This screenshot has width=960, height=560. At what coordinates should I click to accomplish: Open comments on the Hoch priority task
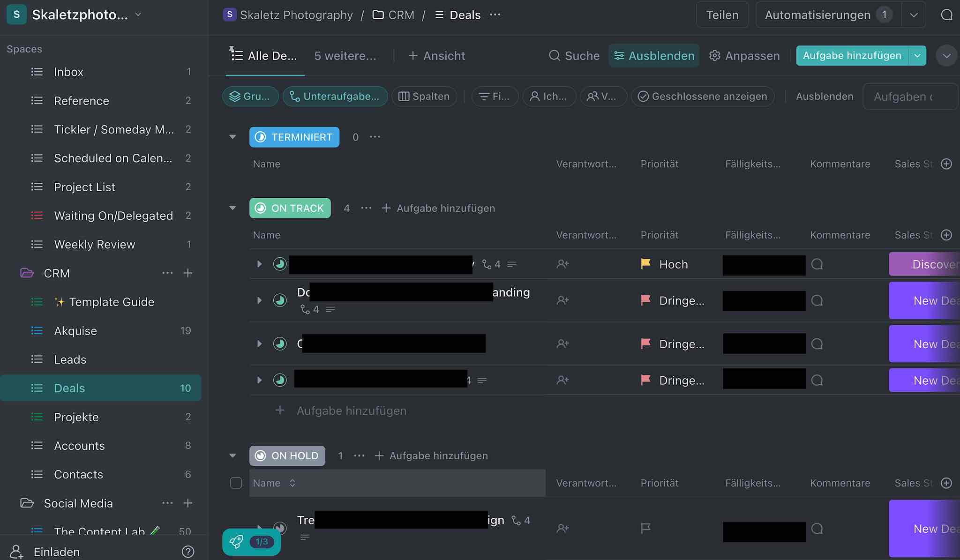click(x=817, y=264)
